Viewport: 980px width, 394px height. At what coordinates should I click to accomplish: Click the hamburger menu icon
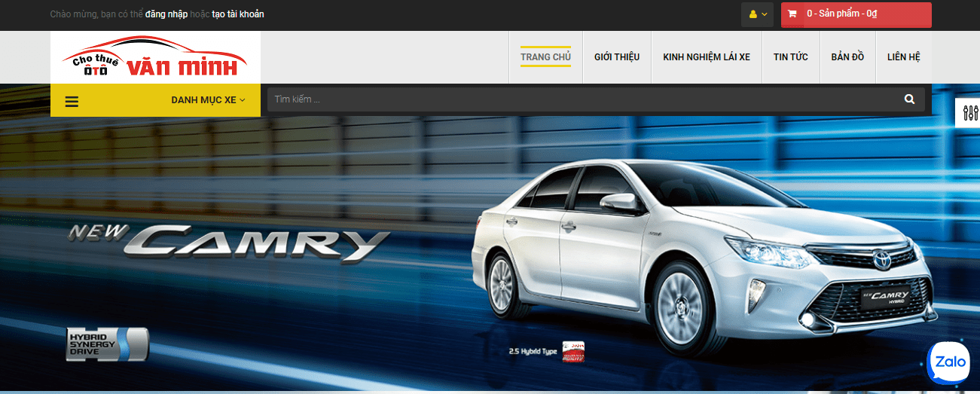pos(72,101)
